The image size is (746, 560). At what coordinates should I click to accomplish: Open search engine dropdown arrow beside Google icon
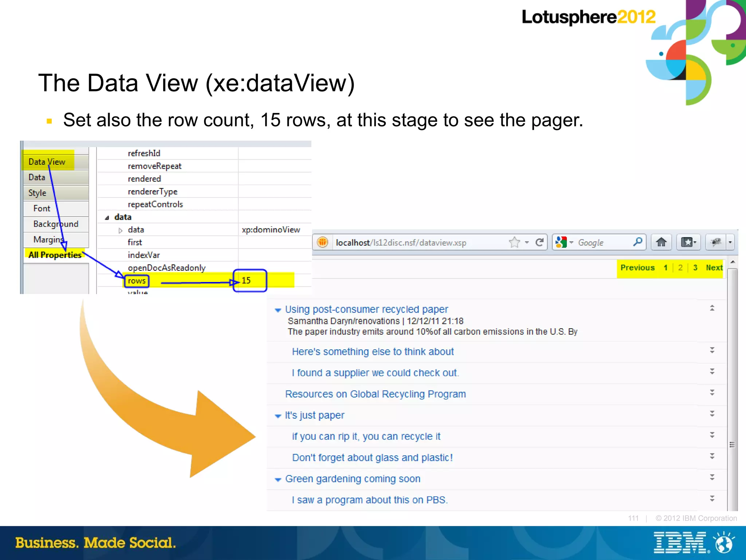pyautogui.click(x=571, y=242)
